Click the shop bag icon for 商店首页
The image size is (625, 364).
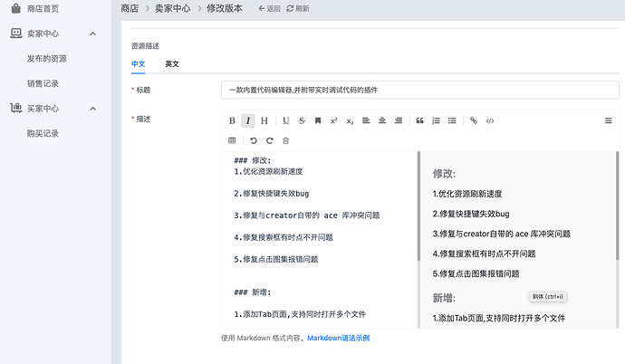(x=15, y=8)
